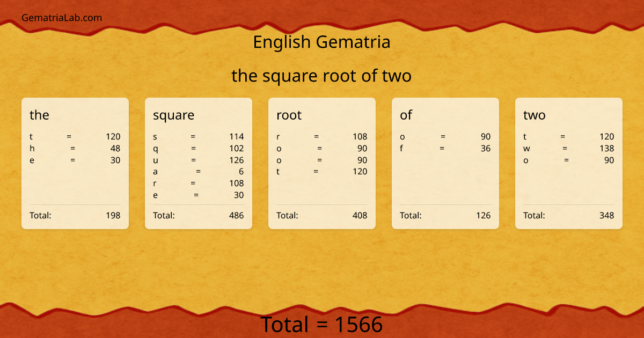Click the GematriaLab.com site label
Viewport: 644px width, 338px height.
coord(62,18)
